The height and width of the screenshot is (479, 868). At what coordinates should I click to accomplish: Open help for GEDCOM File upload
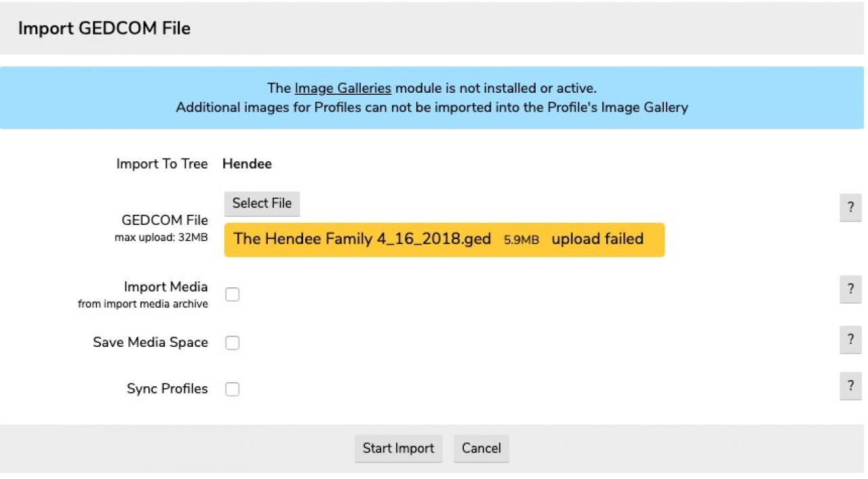(x=850, y=207)
